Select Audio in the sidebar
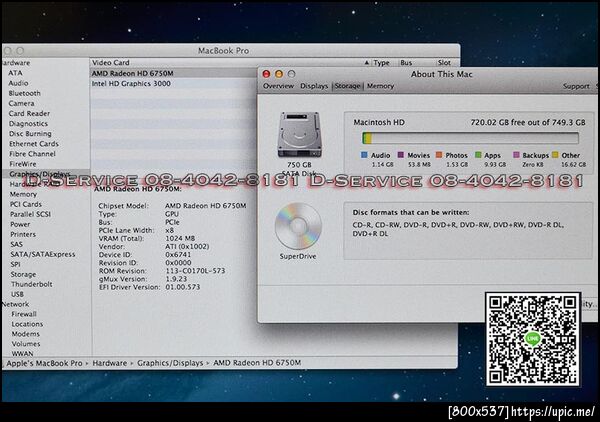 pos(18,83)
